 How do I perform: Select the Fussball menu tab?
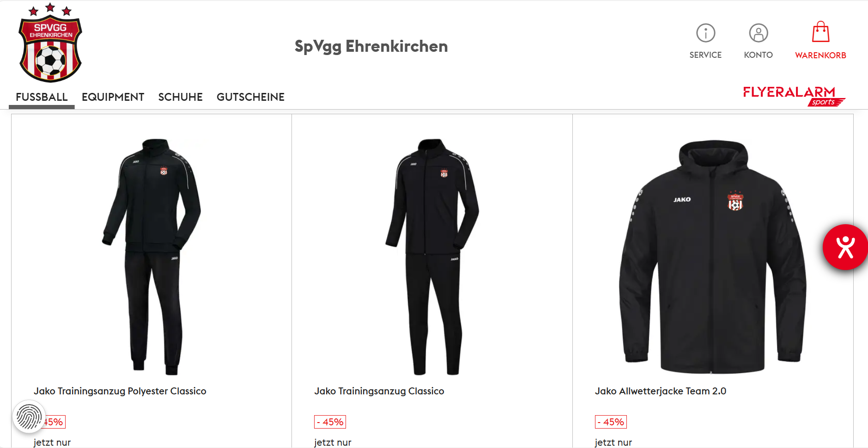tap(42, 97)
